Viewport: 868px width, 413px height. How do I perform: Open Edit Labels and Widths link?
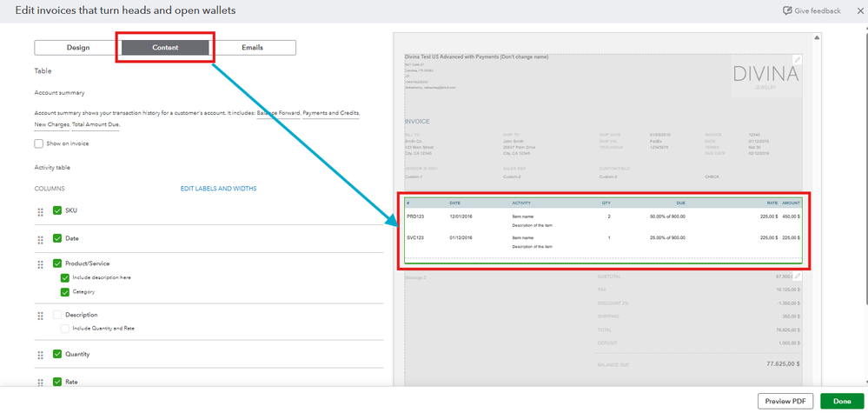pyautogui.click(x=218, y=189)
